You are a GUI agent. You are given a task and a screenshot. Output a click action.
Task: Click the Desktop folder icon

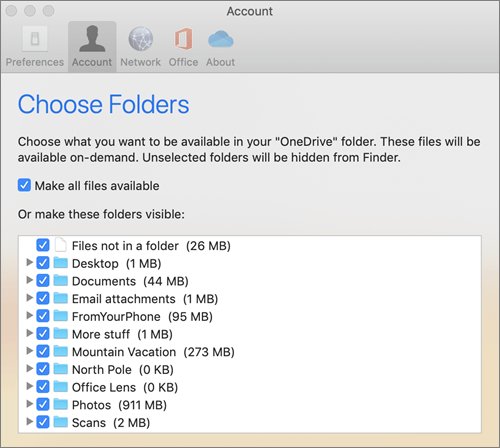coord(60,263)
